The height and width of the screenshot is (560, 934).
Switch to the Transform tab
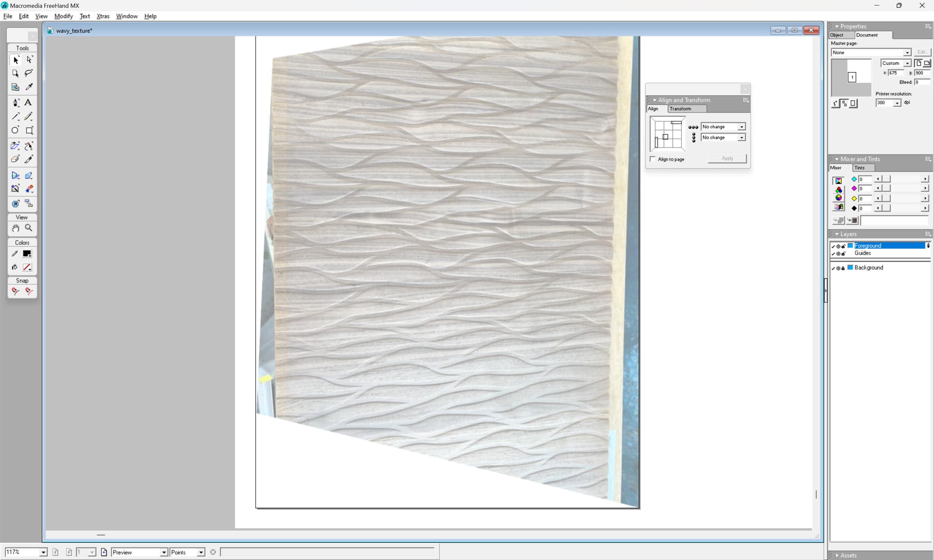(680, 109)
